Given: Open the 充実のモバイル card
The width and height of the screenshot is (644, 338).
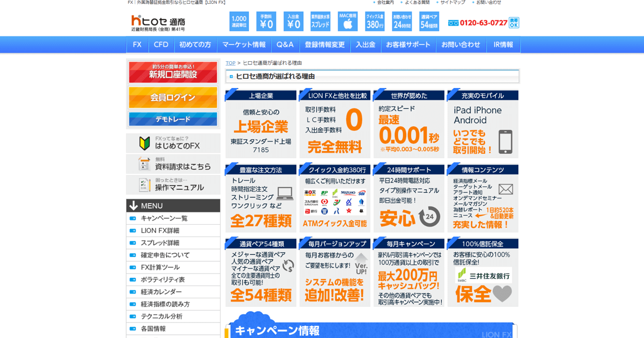Looking at the screenshot, I should tap(483, 123).
